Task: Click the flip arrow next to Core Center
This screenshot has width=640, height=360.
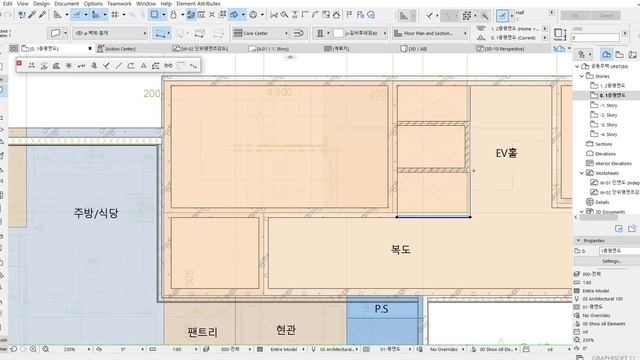Action: pos(299,33)
